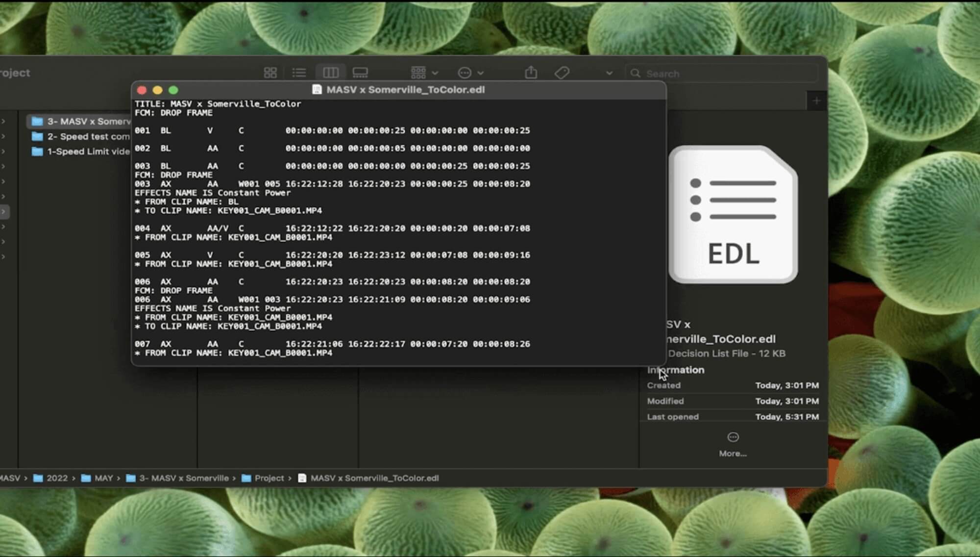Click EDL event line 005 AX V
The width and height of the screenshot is (980, 557).
332,255
